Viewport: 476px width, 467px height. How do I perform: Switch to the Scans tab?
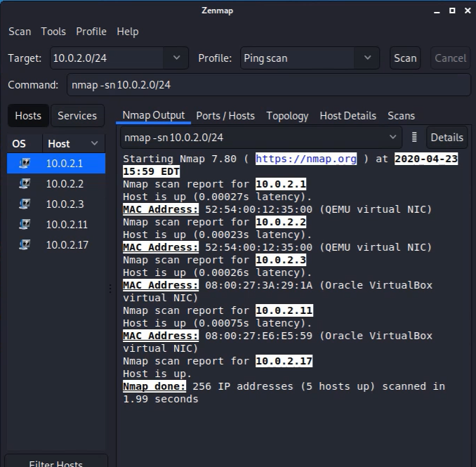(401, 116)
